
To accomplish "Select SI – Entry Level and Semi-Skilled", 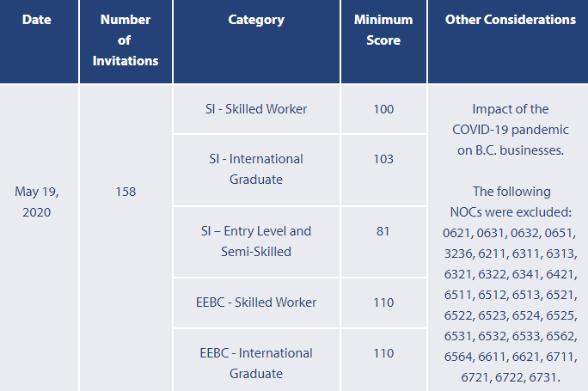I will pos(255,241).
